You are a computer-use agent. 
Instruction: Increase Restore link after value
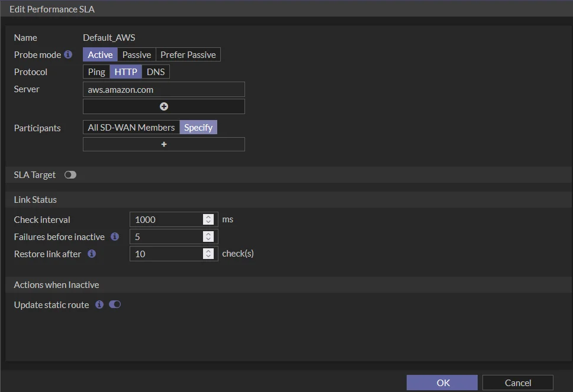(208, 251)
